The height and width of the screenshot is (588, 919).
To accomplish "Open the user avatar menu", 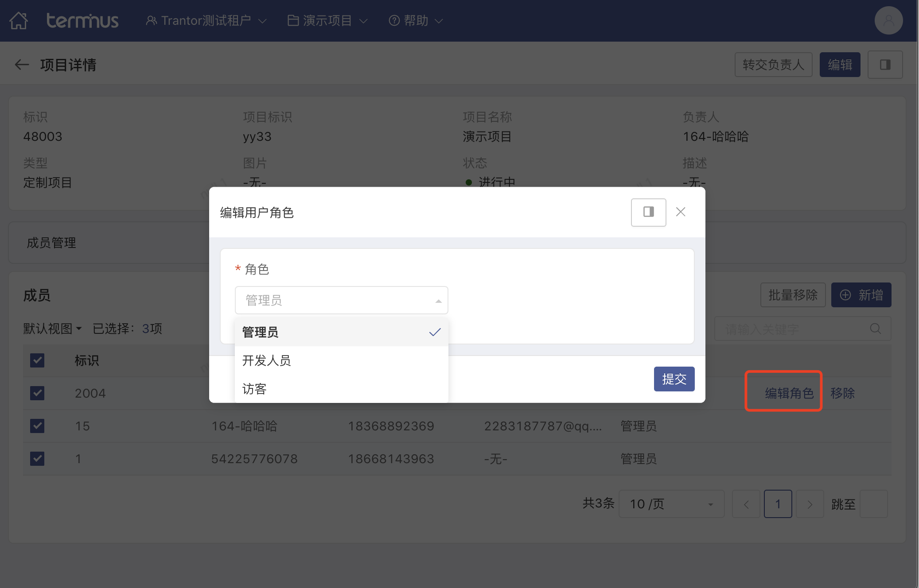I will tap(888, 20).
